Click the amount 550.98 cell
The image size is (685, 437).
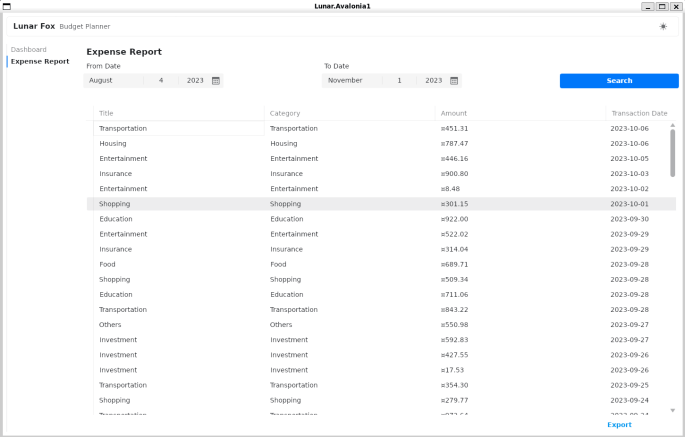520,325
